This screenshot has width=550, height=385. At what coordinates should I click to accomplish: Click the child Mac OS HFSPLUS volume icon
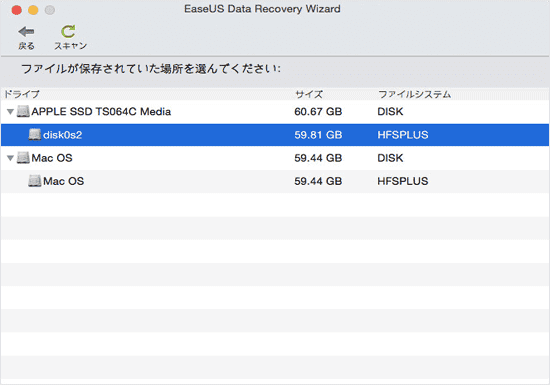pos(35,181)
